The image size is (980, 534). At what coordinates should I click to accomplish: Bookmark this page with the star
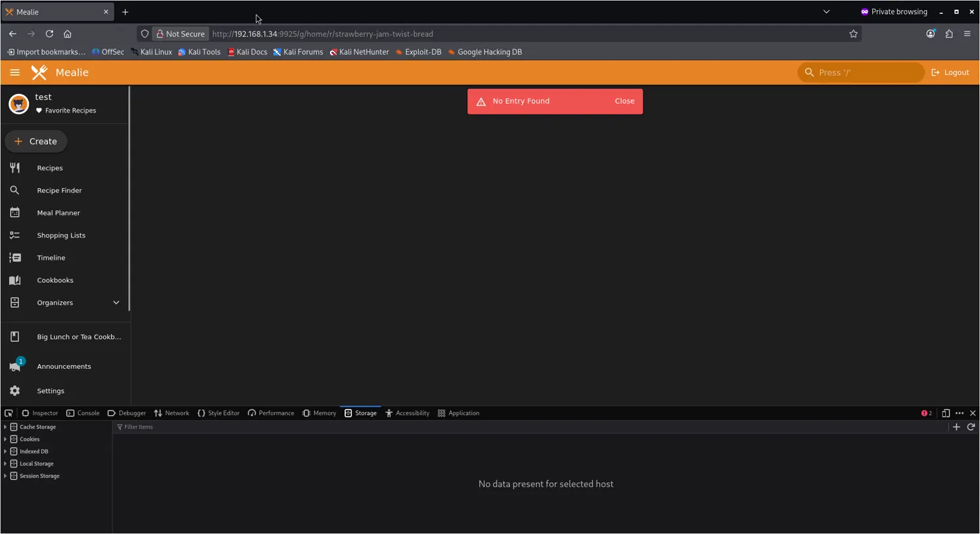[x=853, y=34]
